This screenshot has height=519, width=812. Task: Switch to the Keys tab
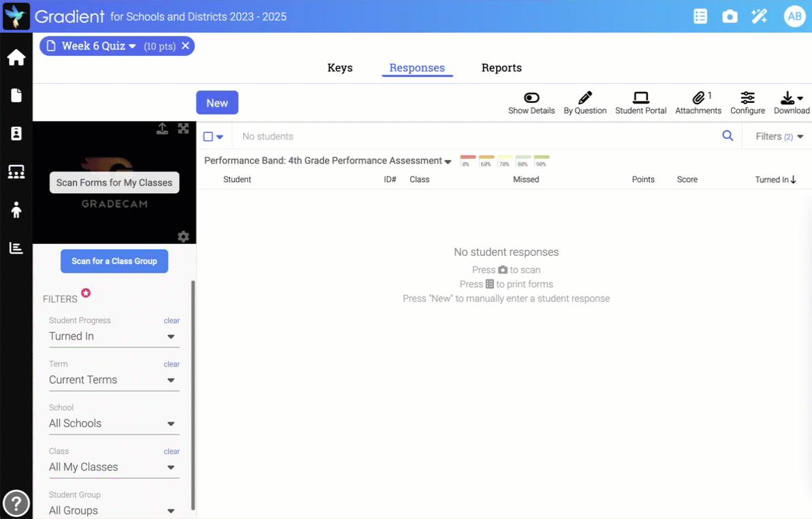tap(340, 68)
